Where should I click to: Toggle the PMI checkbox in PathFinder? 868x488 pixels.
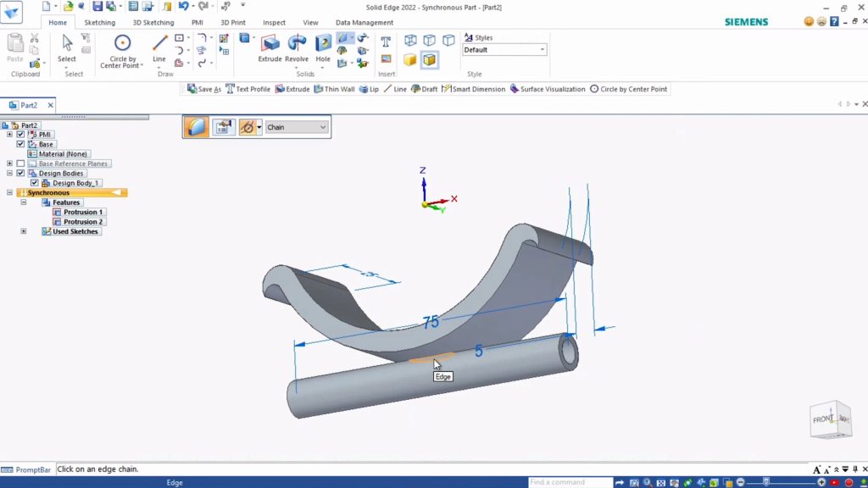point(20,135)
